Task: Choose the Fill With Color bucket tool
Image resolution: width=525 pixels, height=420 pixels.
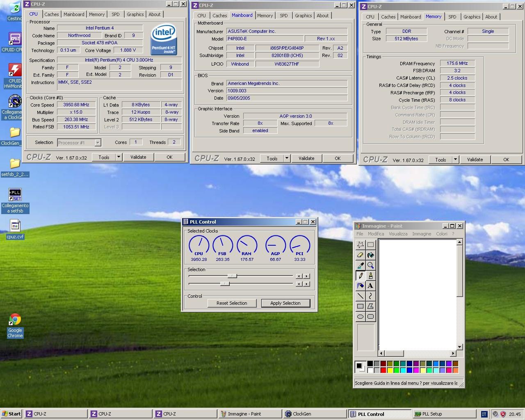Action: coord(370,255)
